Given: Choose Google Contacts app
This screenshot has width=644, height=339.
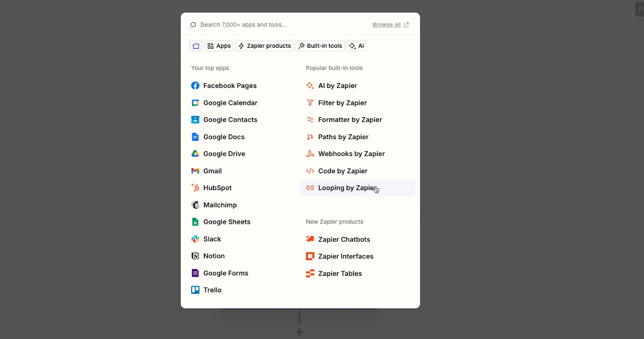Looking at the screenshot, I should point(230,120).
